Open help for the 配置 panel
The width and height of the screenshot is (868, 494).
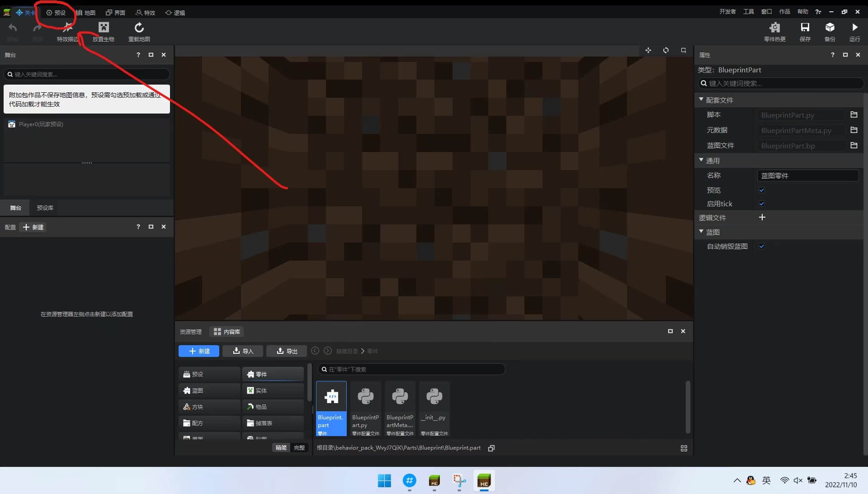(138, 227)
